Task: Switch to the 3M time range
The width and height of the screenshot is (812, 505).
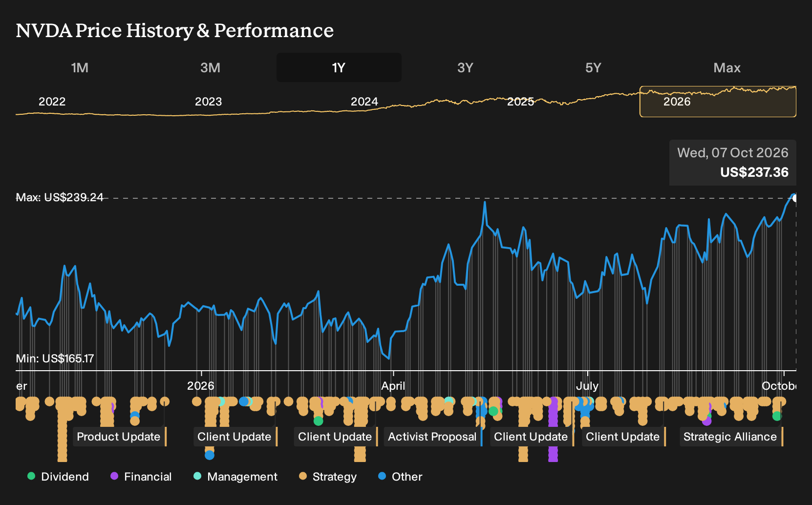Action: (x=210, y=67)
